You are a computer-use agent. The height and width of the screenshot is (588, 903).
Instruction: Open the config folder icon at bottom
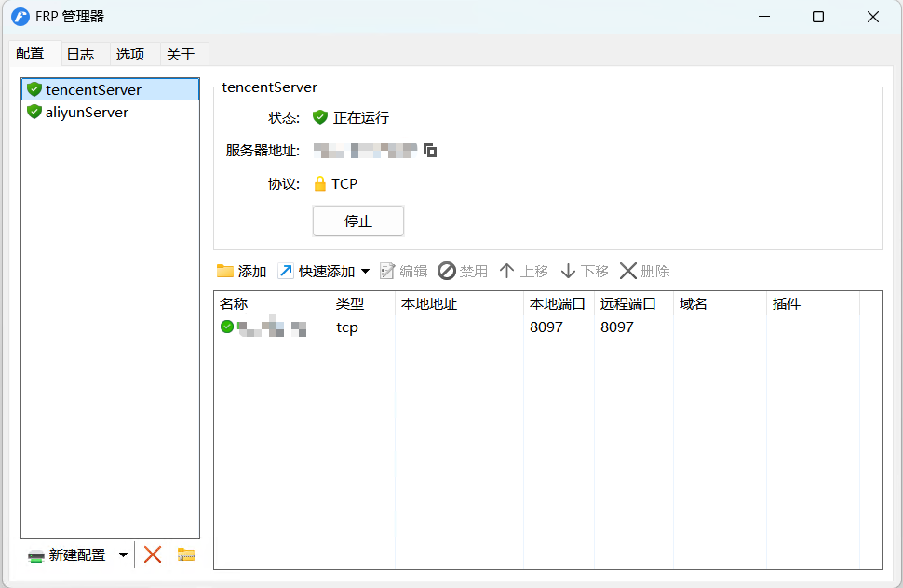point(186,555)
